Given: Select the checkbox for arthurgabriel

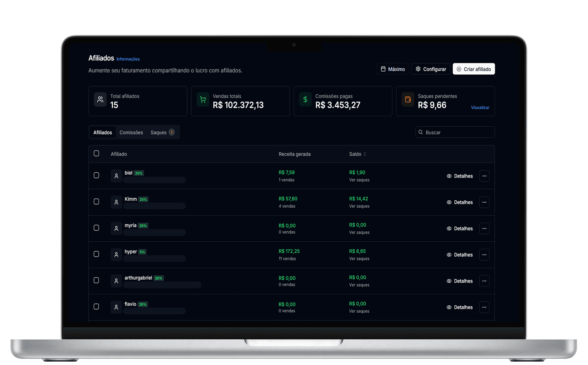Looking at the screenshot, I should 96,280.
